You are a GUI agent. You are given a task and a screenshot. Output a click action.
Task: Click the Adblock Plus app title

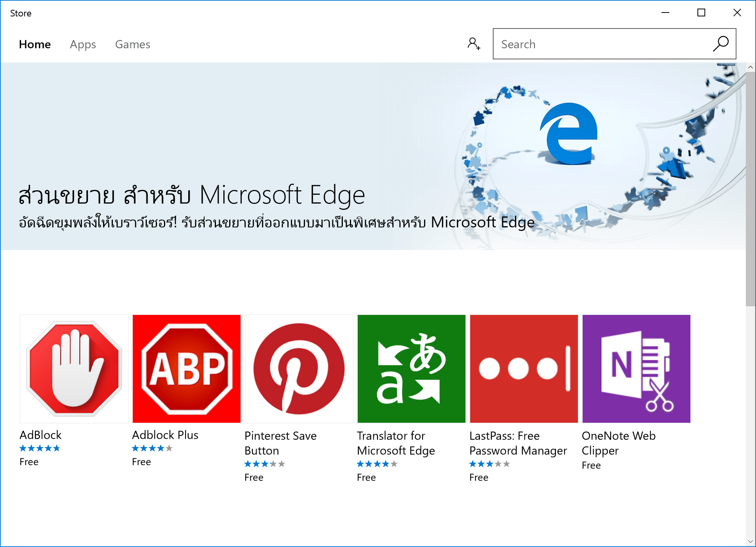click(x=165, y=435)
